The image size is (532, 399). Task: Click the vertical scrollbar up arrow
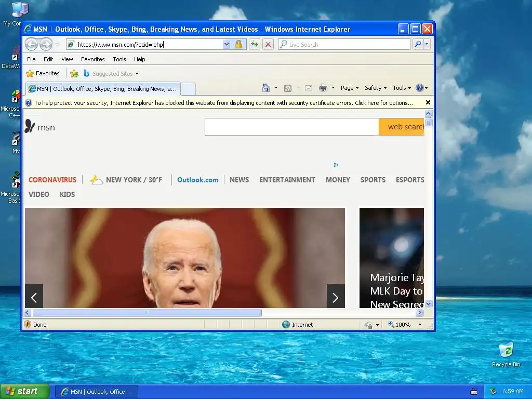[428, 113]
